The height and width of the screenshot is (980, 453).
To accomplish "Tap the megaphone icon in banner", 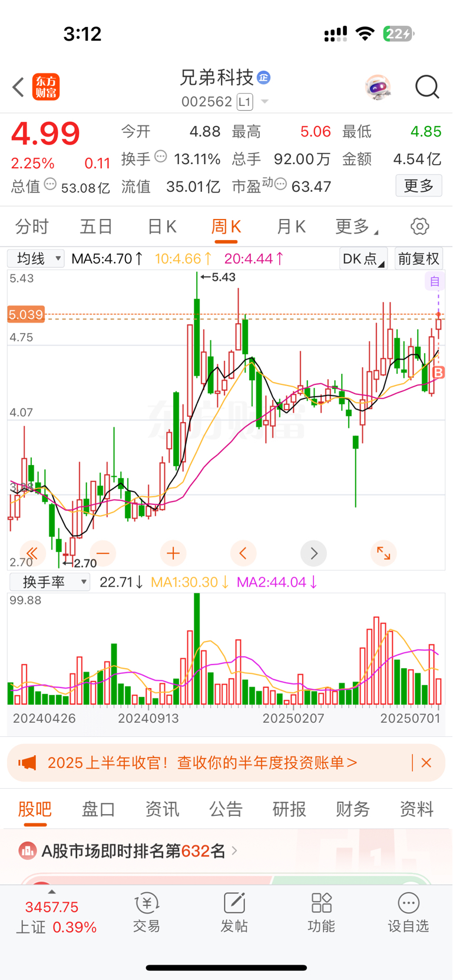I will click(x=27, y=763).
